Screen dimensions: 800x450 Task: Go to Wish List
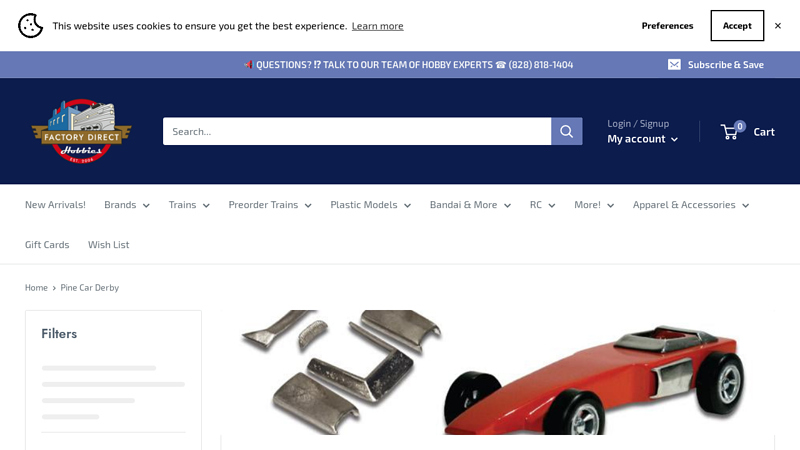pyautogui.click(x=108, y=244)
